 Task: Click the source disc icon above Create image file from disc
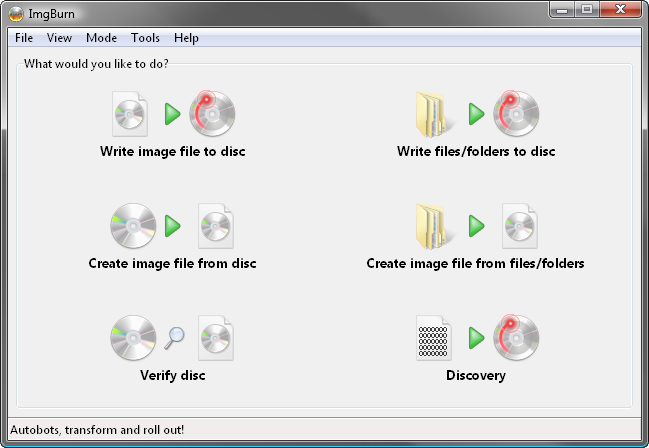click(x=133, y=226)
